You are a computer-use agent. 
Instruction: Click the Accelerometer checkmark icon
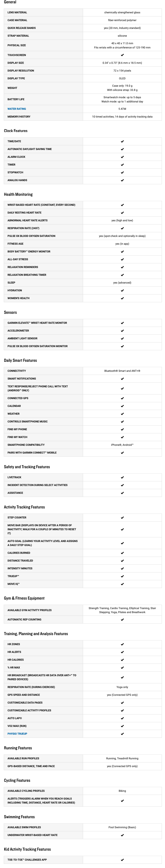pyautogui.click(x=122, y=330)
